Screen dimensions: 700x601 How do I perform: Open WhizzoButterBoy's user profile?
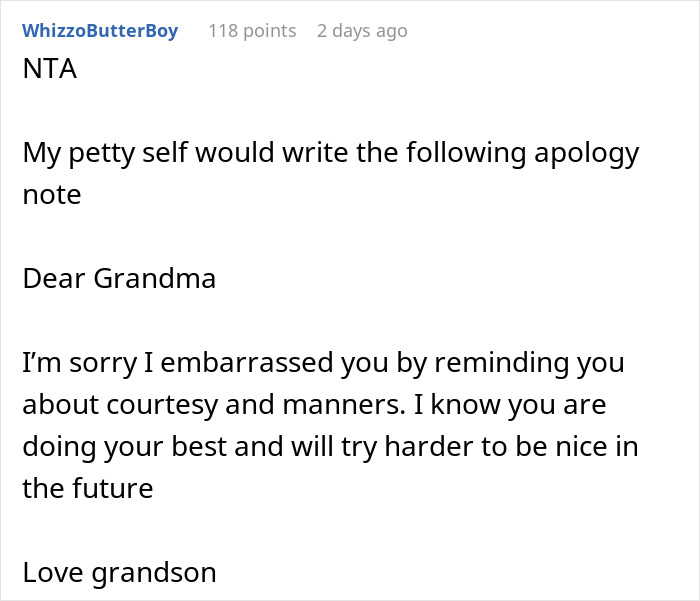100,31
